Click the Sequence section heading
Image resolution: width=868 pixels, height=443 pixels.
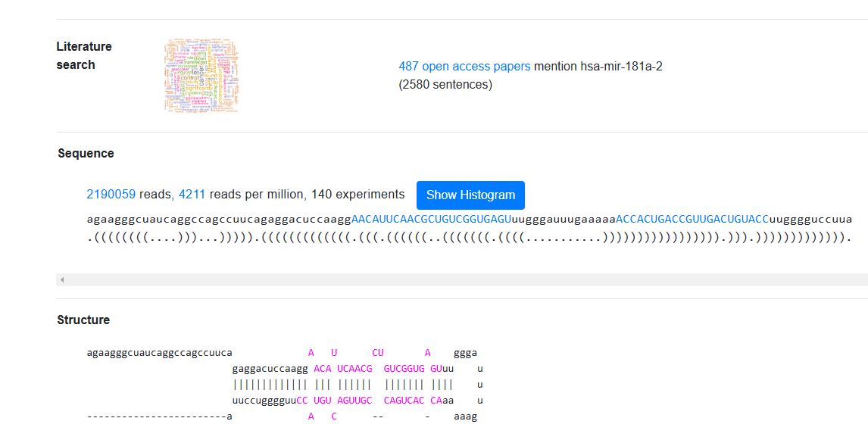(x=86, y=154)
